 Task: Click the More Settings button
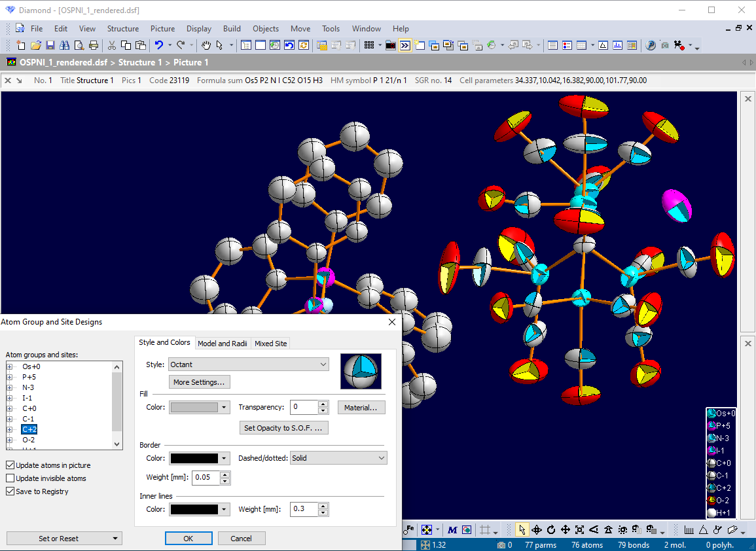[200, 382]
